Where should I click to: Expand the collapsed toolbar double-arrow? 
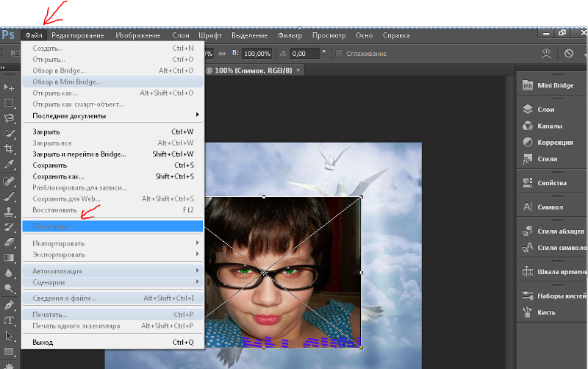click(3, 68)
